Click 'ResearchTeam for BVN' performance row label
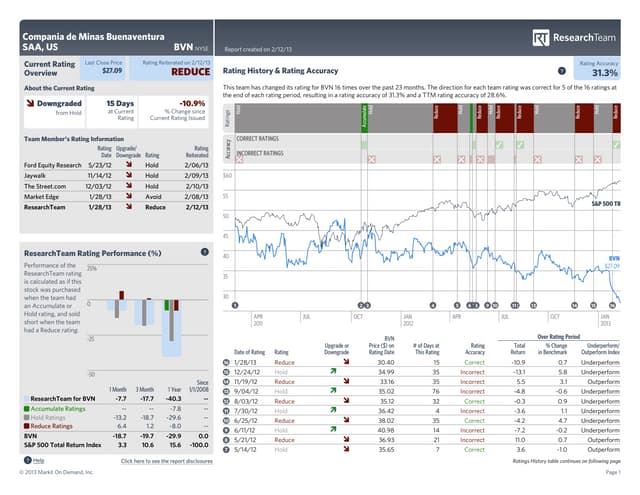Screen dimensions: 640x495 pos(63,399)
